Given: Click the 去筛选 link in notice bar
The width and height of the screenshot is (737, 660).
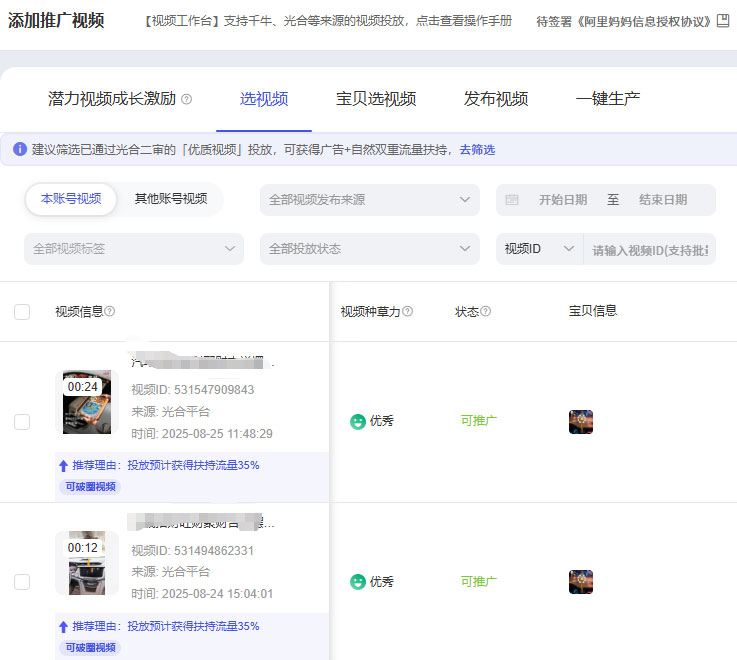Looking at the screenshot, I should tap(477, 149).
